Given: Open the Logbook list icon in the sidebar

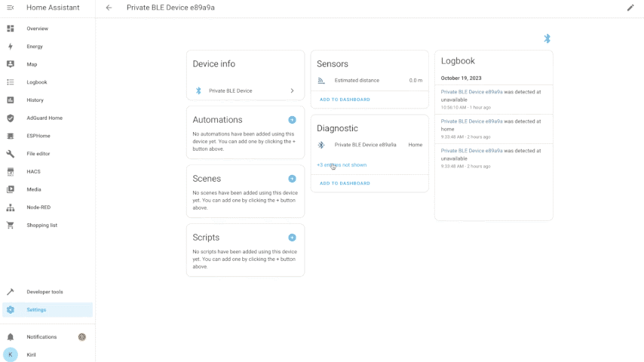Looking at the screenshot, I should click(11, 82).
